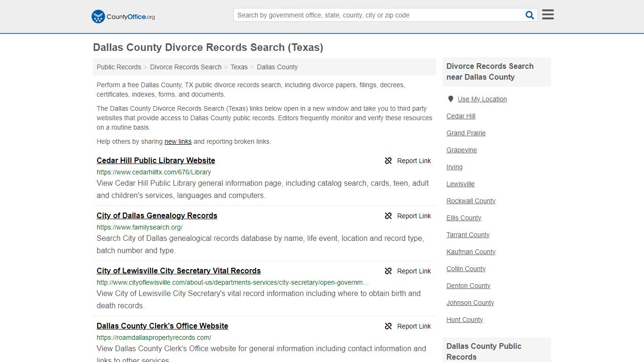644x362 pixels.
Task: Click Cedar Hill library description text
Action: pos(263,189)
